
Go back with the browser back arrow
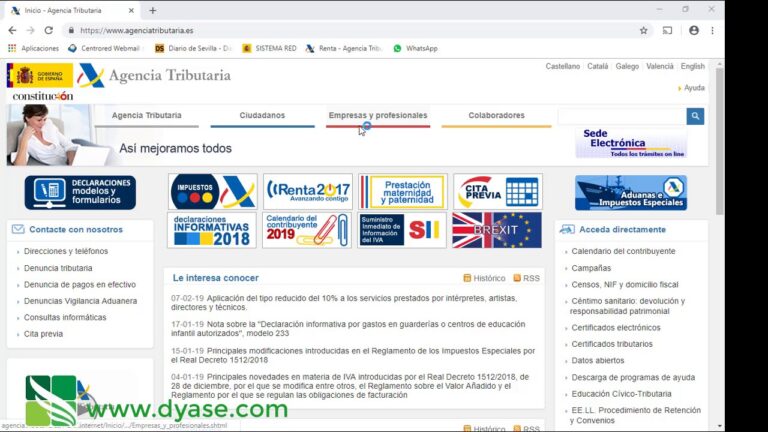tap(12, 30)
